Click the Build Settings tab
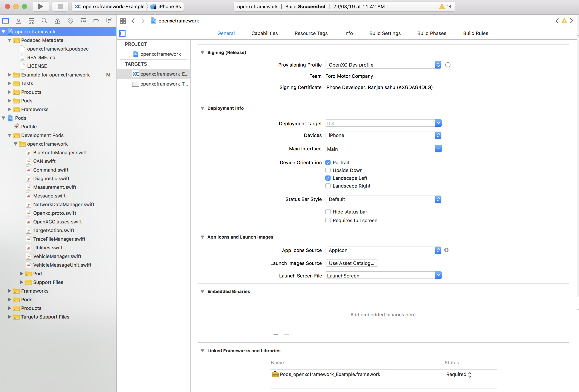Screen dimensions: 579x392 pos(384,33)
